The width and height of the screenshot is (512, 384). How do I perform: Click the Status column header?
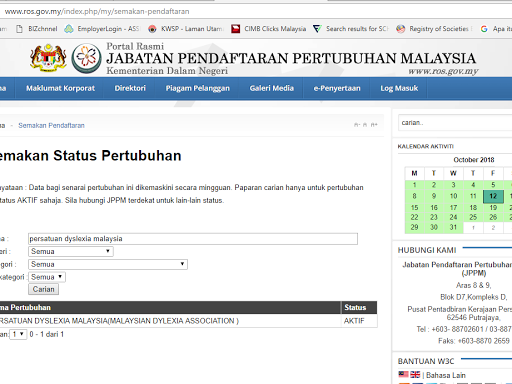click(359, 308)
